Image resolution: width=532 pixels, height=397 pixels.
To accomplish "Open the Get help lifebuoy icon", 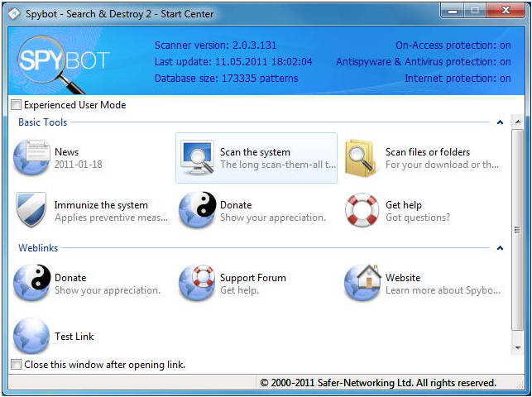I will coord(362,209).
